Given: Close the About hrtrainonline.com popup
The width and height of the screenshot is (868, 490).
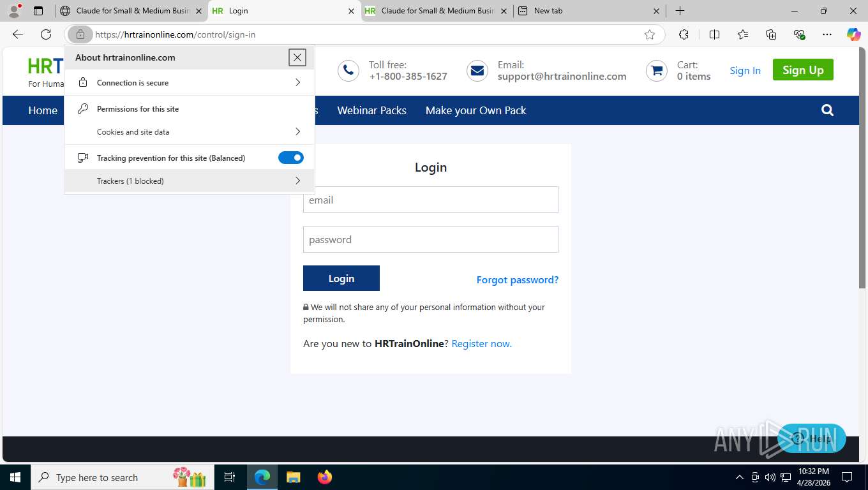Looking at the screenshot, I should point(297,57).
